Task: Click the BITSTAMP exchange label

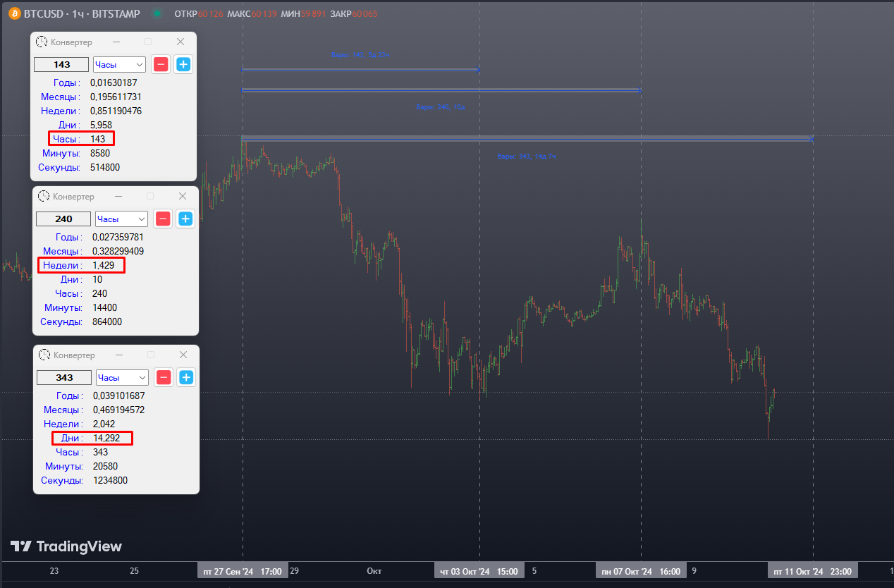Action: [x=116, y=14]
